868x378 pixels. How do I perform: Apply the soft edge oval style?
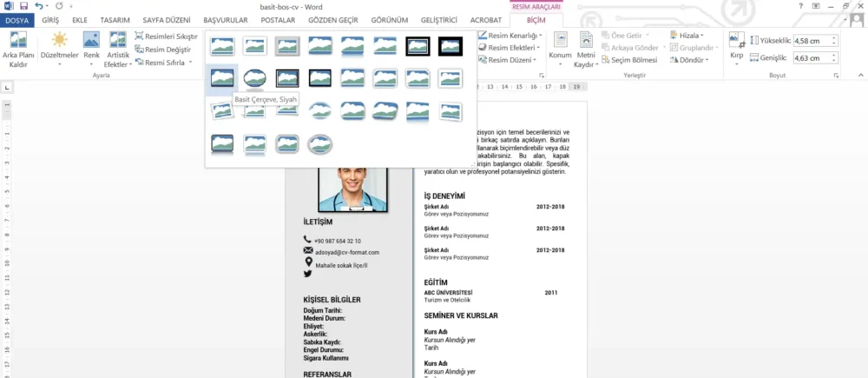pyautogui.click(x=320, y=111)
